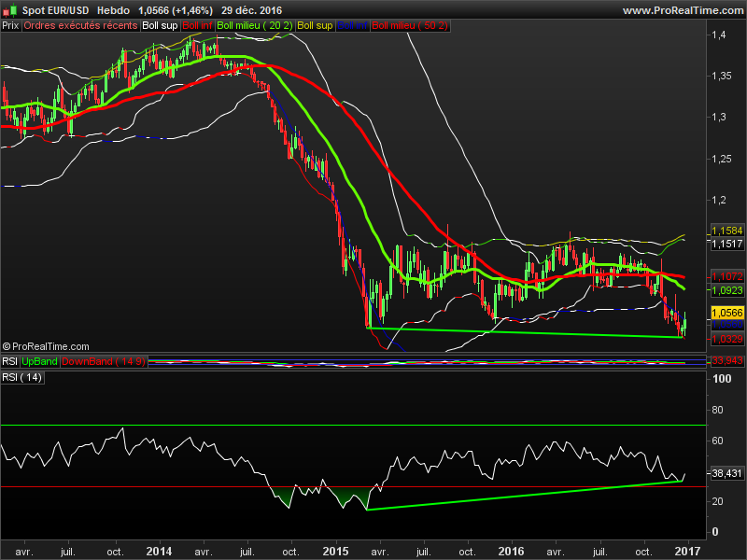The height and width of the screenshot is (560, 747).
Task: Click the red Boll inf legend label
Action: (197, 26)
